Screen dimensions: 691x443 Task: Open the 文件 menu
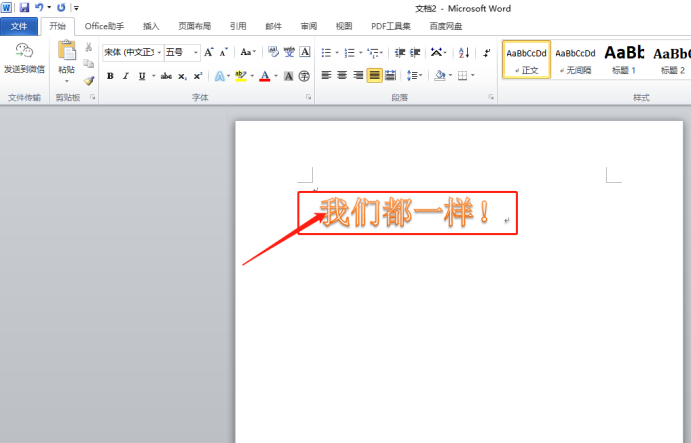tap(19, 26)
